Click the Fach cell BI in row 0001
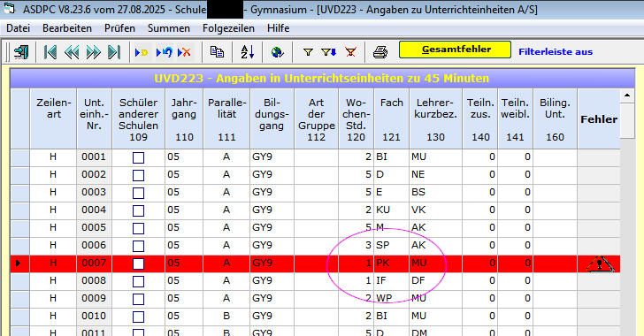The width and height of the screenshot is (644, 336). [391, 157]
